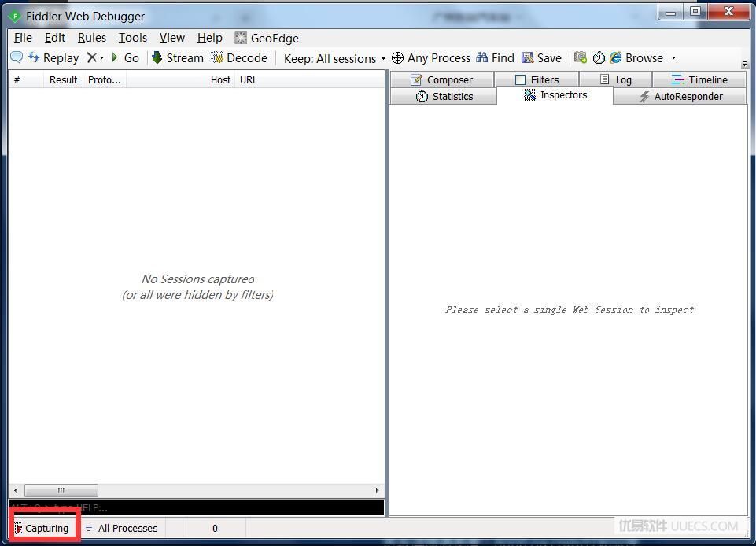Close the Fiddler Web Debugger window
This screenshot has width=756, height=546.
729,12
